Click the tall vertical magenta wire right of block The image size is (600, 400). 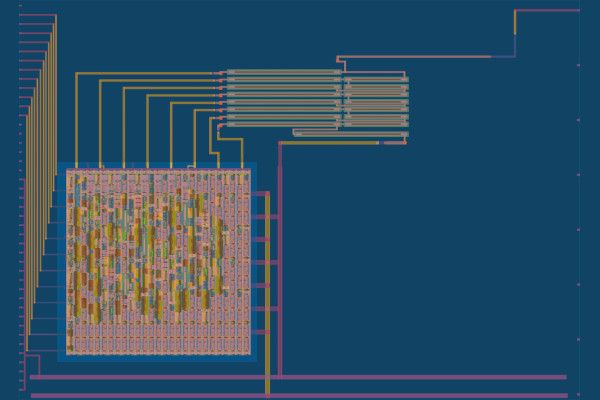click(x=280, y=260)
